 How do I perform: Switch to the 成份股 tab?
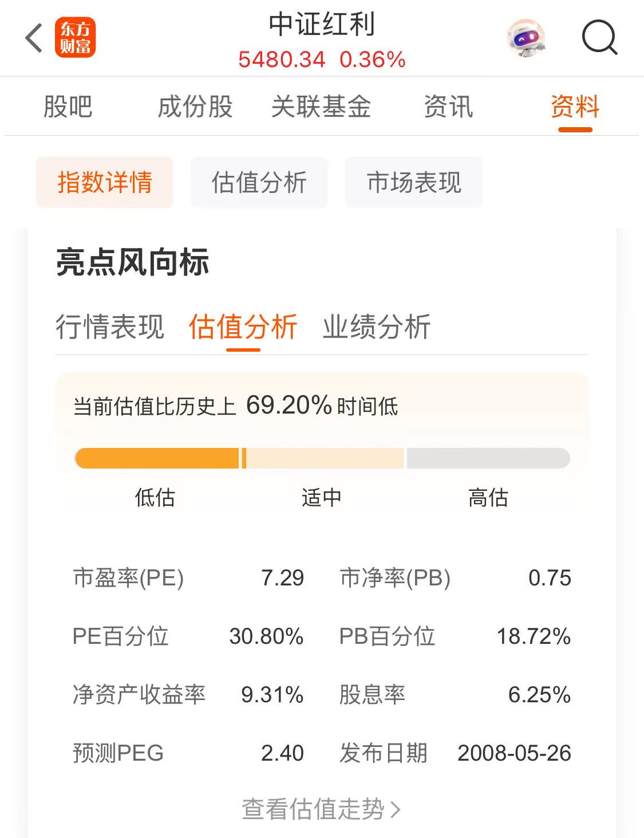point(195,107)
